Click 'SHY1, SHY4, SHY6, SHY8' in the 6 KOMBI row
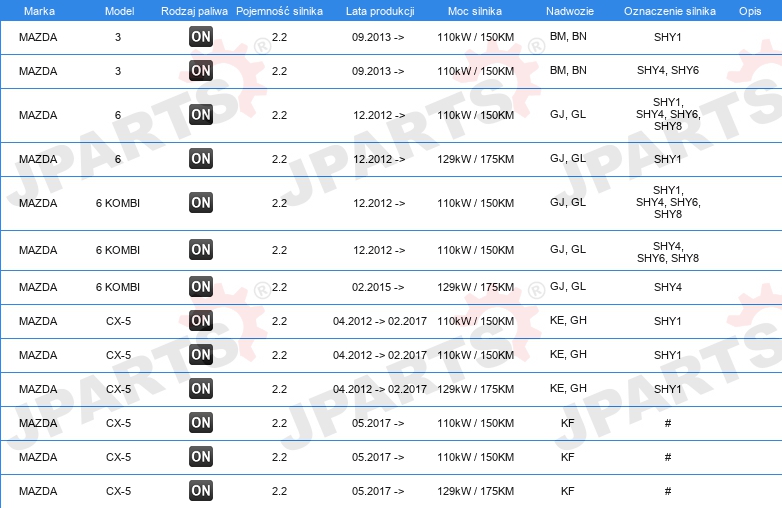The width and height of the screenshot is (782, 508). (668, 202)
